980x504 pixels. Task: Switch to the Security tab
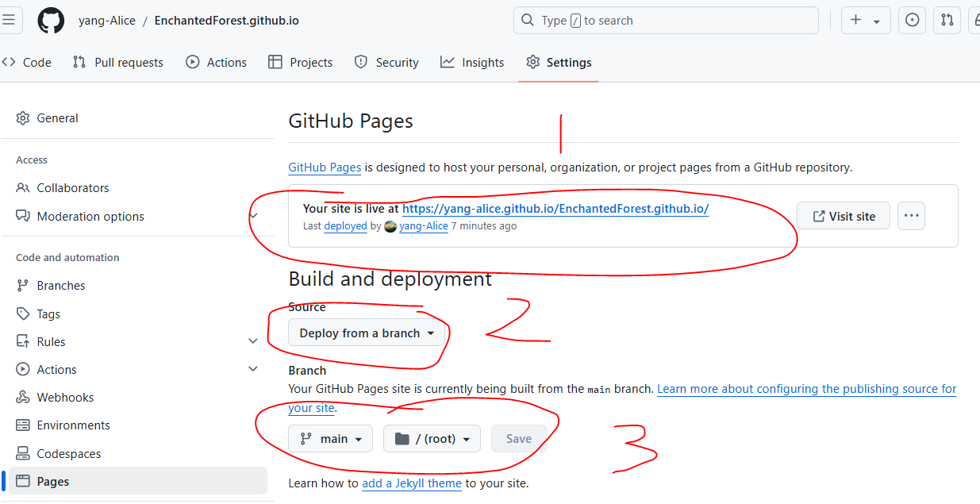pos(386,63)
